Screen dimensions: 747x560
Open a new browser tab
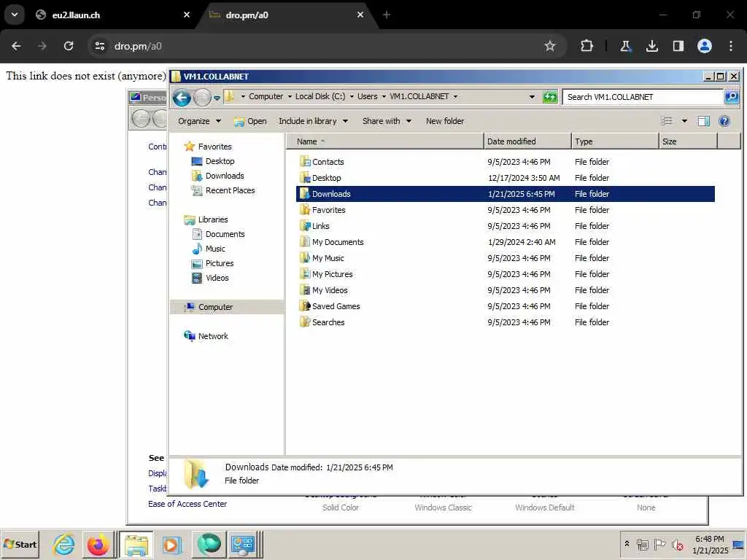(387, 15)
